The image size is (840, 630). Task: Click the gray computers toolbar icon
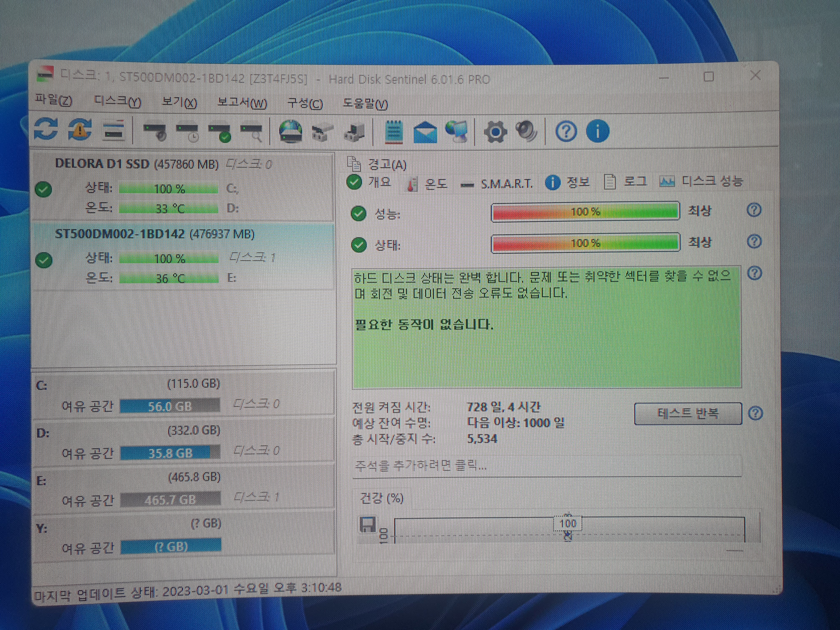coord(354,133)
